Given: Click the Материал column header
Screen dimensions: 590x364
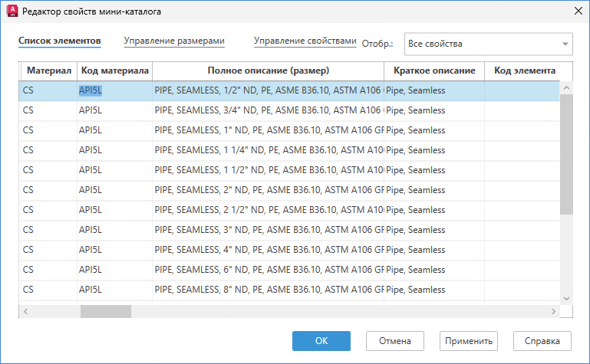Looking at the screenshot, I should [48, 71].
